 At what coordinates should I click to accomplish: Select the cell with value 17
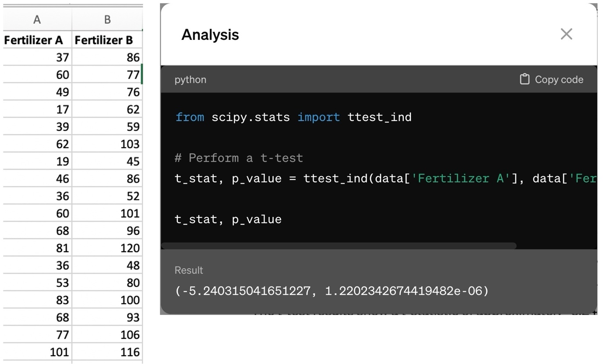[37, 109]
